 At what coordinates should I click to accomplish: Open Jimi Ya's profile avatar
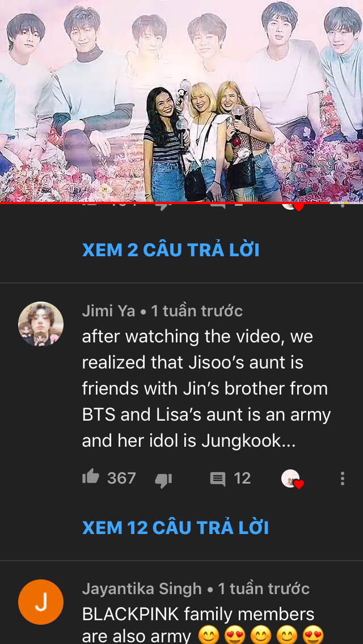coord(41,324)
